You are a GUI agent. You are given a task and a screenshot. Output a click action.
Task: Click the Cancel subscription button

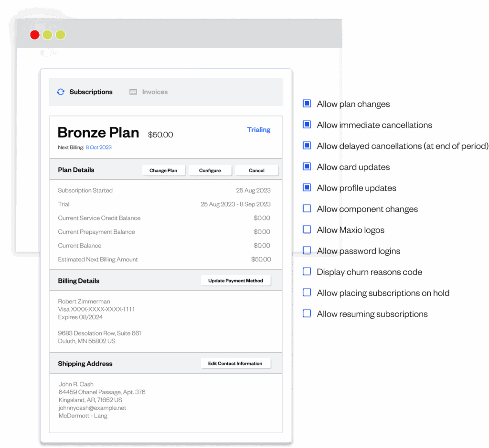[256, 170]
